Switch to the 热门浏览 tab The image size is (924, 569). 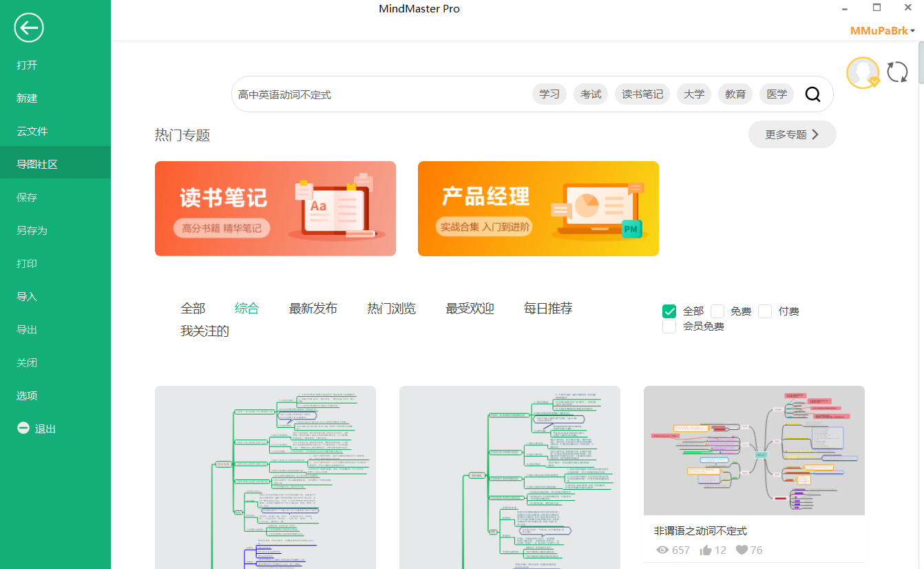click(x=392, y=309)
